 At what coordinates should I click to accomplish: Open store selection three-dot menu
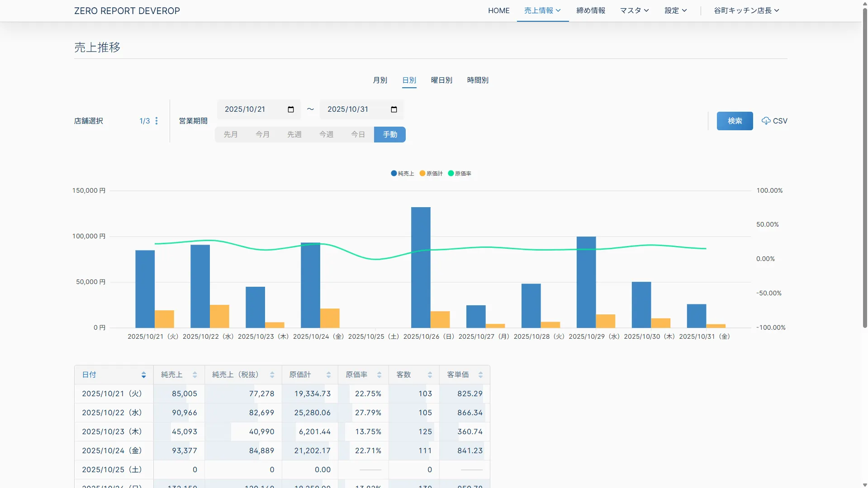click(157, 121)
